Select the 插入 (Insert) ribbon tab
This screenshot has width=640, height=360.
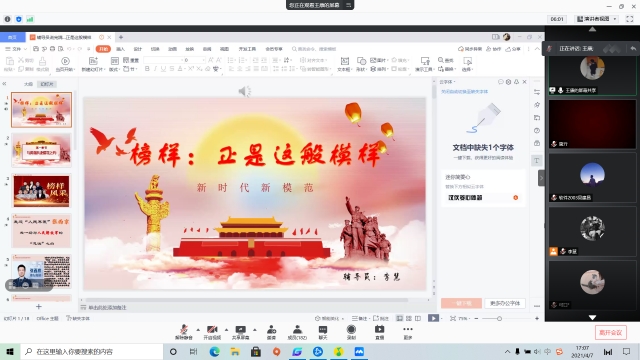(x=120, y=49)
